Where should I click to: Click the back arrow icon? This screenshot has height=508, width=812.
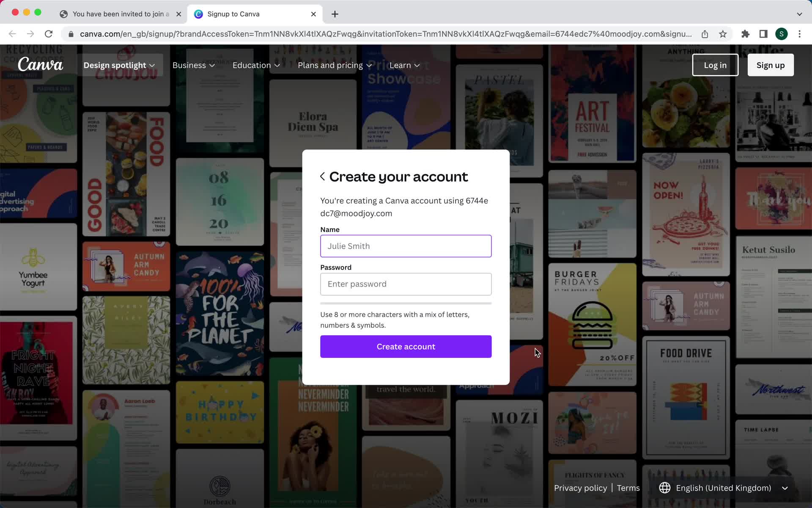point(322,176)
